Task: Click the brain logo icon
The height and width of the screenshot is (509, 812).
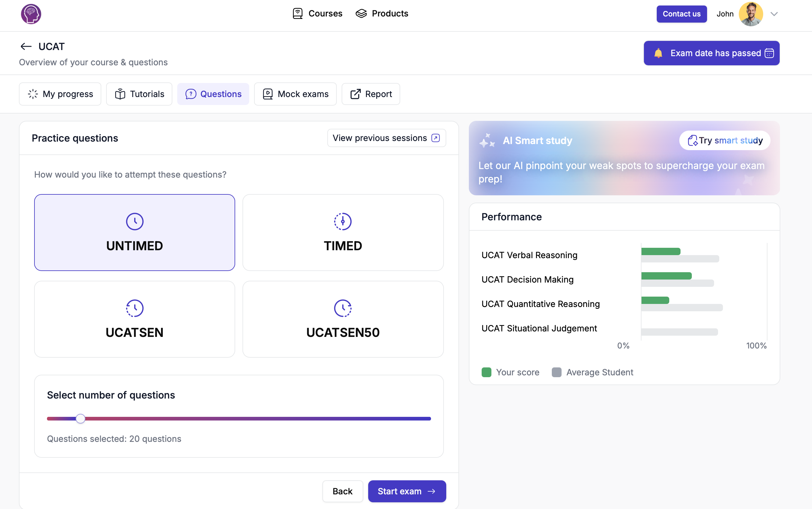Action: 31,14
